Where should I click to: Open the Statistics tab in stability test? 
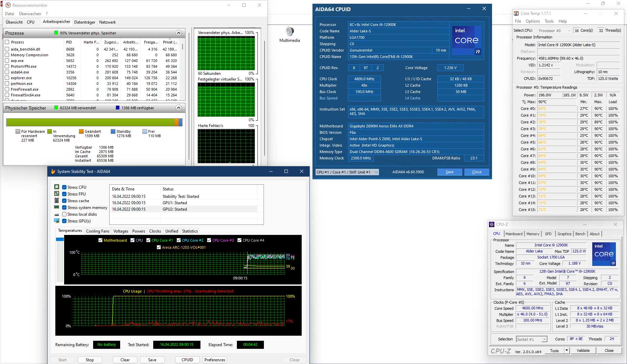[190, 231]
